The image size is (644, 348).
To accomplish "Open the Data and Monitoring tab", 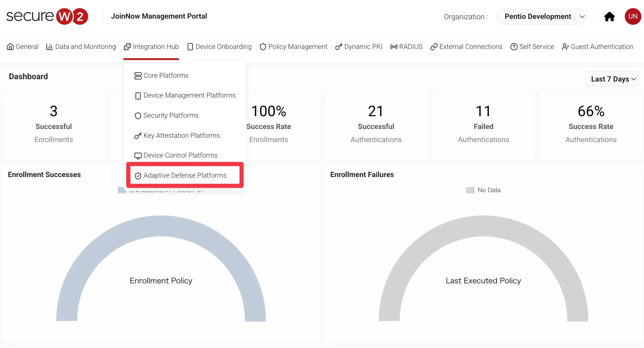I will tap(81, 47).
